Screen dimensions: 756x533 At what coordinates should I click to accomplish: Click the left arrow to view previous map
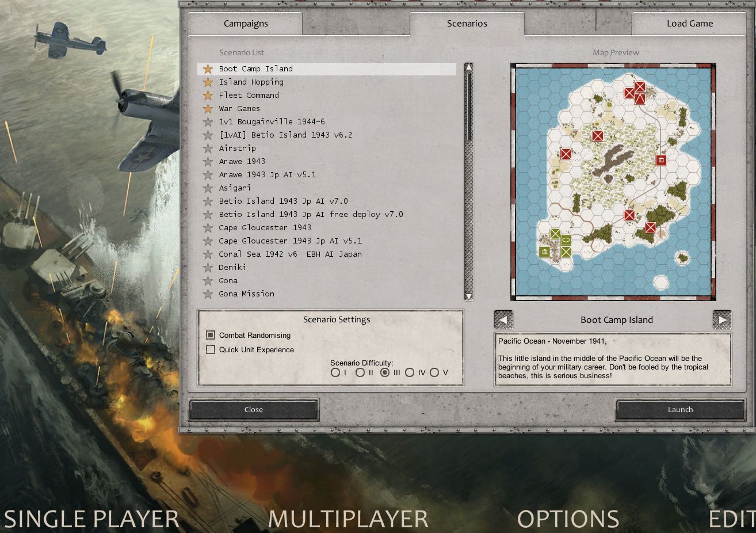pos(503,319)
